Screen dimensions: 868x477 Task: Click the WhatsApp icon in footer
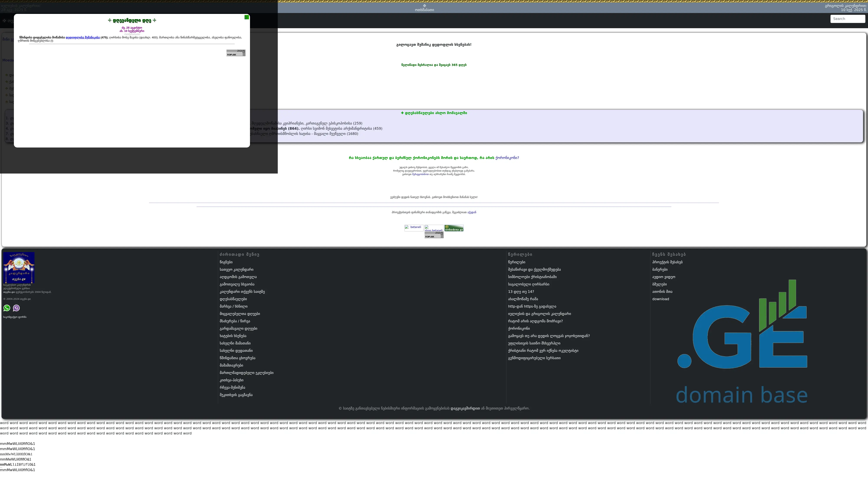click(7, 308)
